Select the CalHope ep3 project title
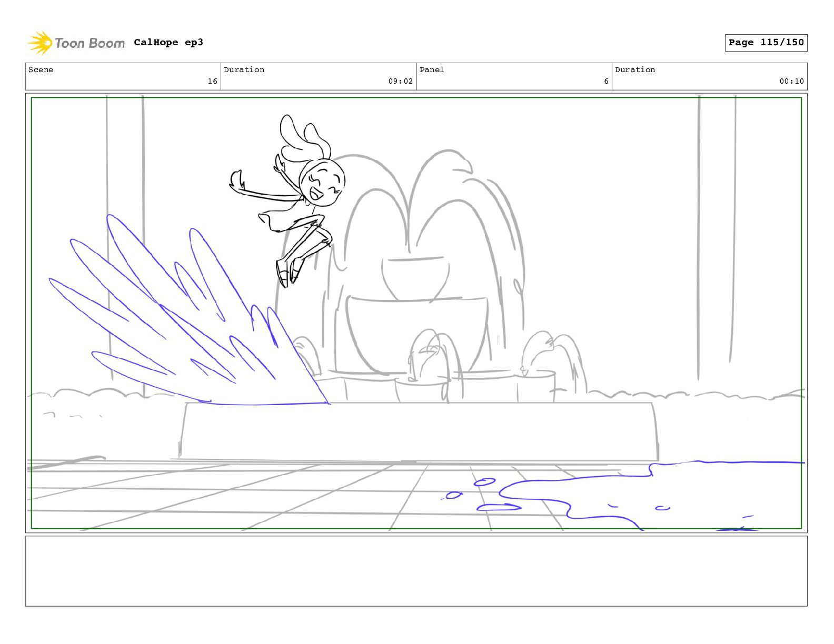 tap(168, 43)
